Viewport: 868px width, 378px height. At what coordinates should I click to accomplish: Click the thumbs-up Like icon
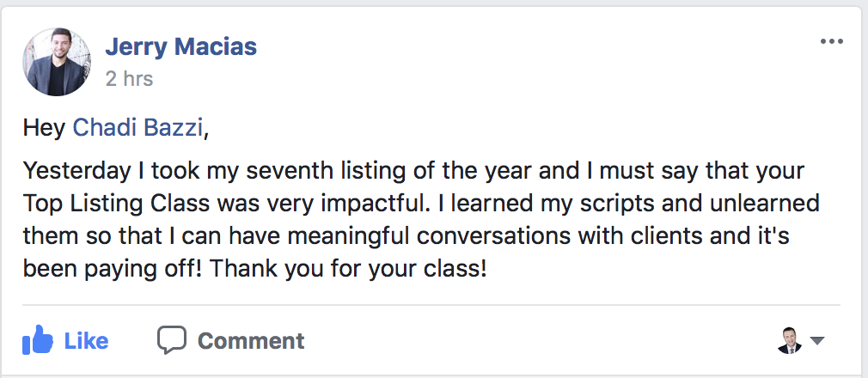click(38, 341)
